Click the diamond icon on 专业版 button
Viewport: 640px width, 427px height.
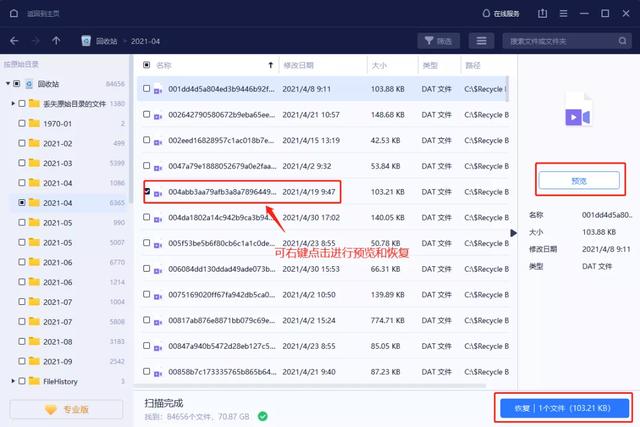[51, 409]
